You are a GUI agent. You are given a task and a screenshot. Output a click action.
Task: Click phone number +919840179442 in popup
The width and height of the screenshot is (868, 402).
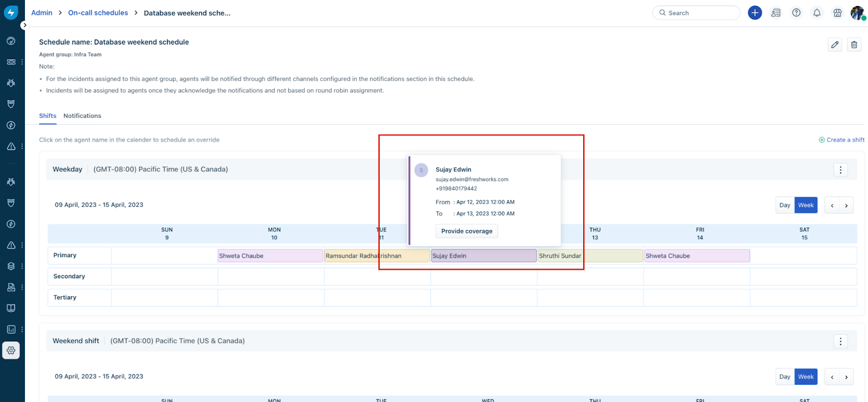pyautogui.click(x=456, y=188)
